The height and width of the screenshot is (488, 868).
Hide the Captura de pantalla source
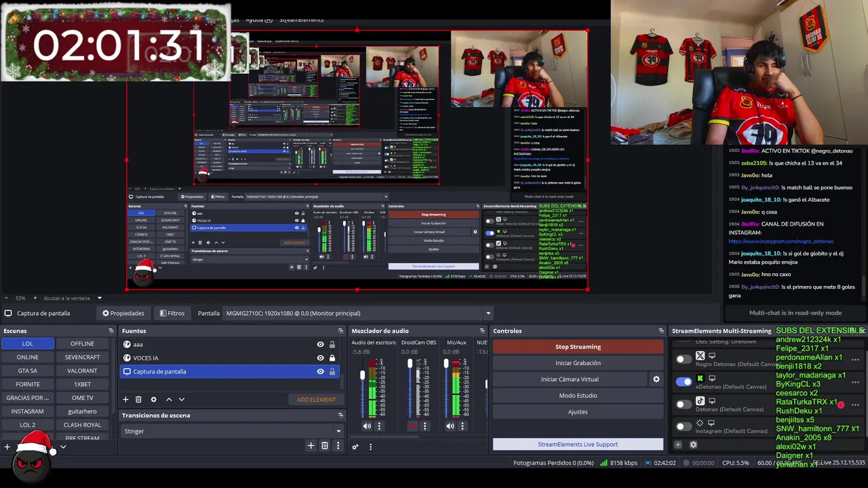tap(320, 371)
